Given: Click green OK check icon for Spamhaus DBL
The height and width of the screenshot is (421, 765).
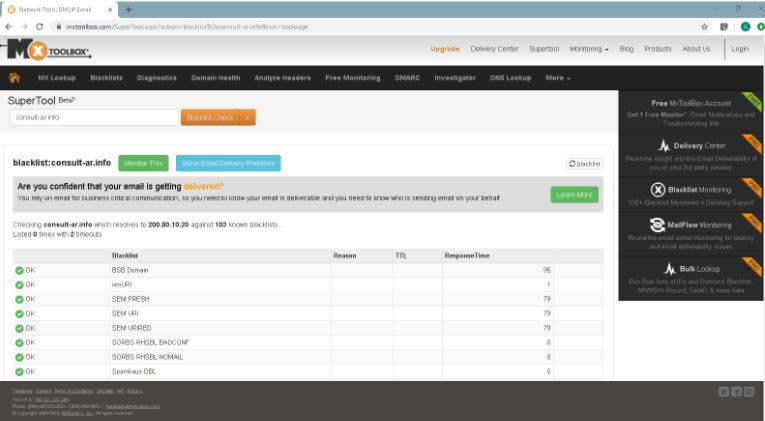Looking at the screenshot, I should (x=19, y=372).
